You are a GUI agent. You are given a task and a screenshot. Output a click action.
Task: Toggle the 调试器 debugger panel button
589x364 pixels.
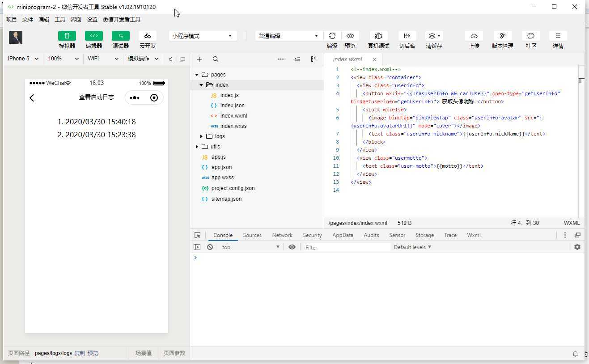click(x=121, y=36)
